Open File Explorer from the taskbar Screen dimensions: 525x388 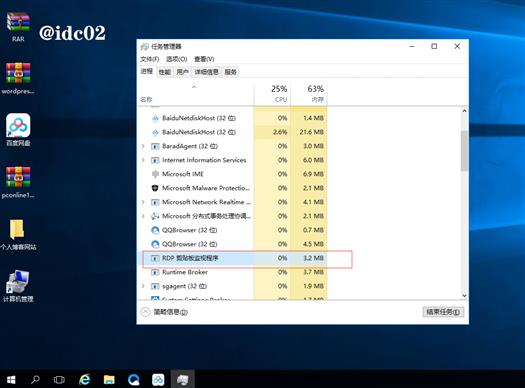point(109,379)
